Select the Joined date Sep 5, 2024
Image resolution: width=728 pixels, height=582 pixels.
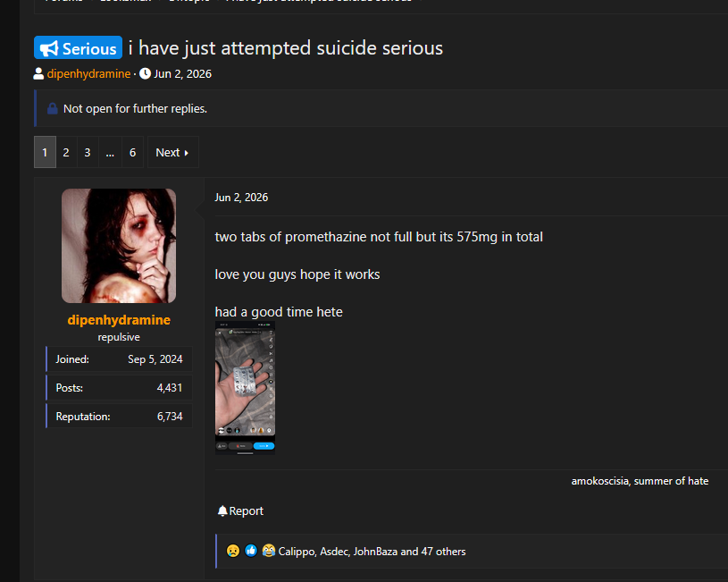(155, 359)
